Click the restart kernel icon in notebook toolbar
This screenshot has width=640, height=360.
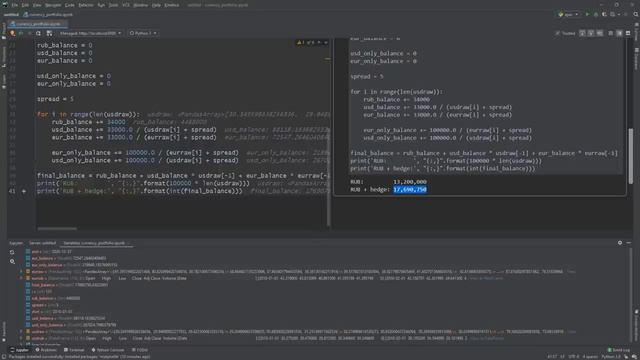click(x=38, y=33)
